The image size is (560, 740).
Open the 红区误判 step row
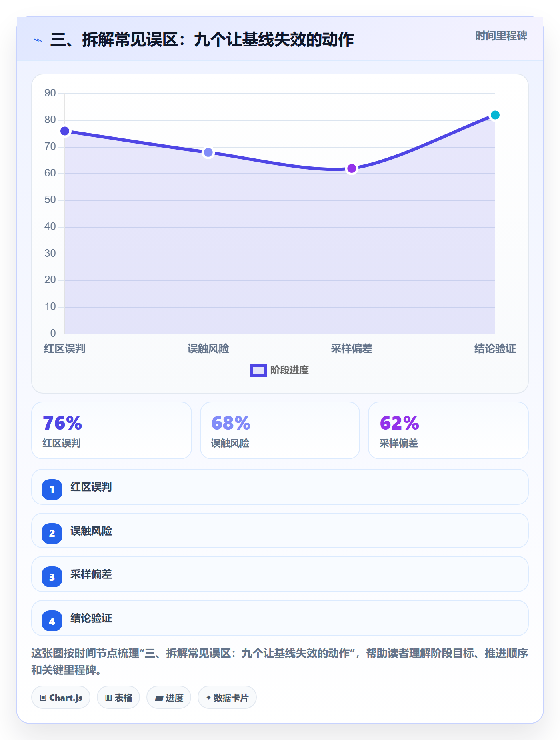click(280, 487)
